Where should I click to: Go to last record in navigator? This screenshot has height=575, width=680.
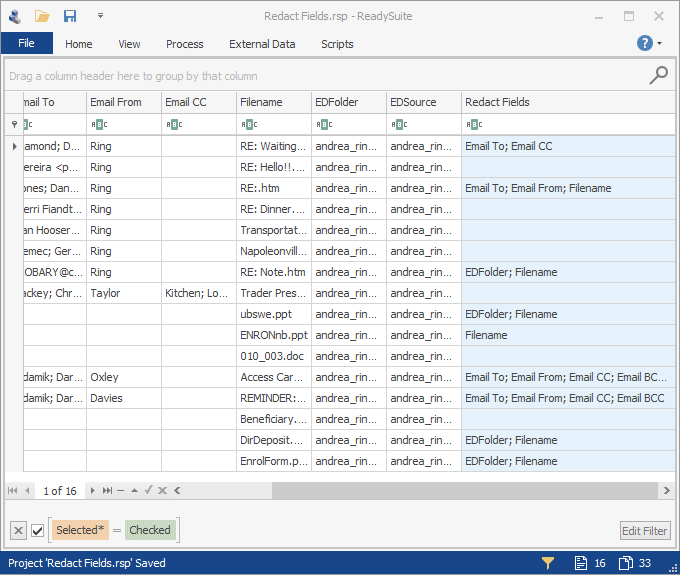pos(107,491)
